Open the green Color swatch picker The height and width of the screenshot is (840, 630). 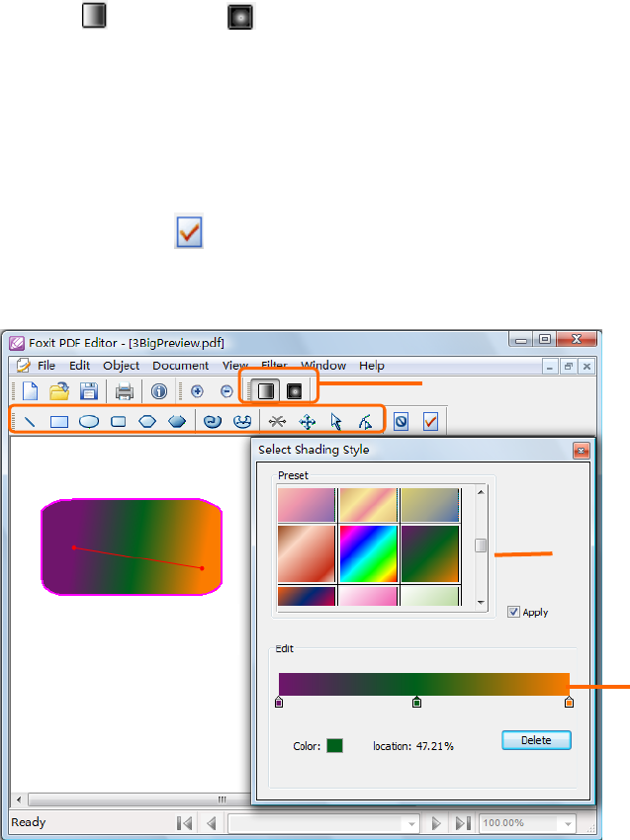tap(334, 746)
